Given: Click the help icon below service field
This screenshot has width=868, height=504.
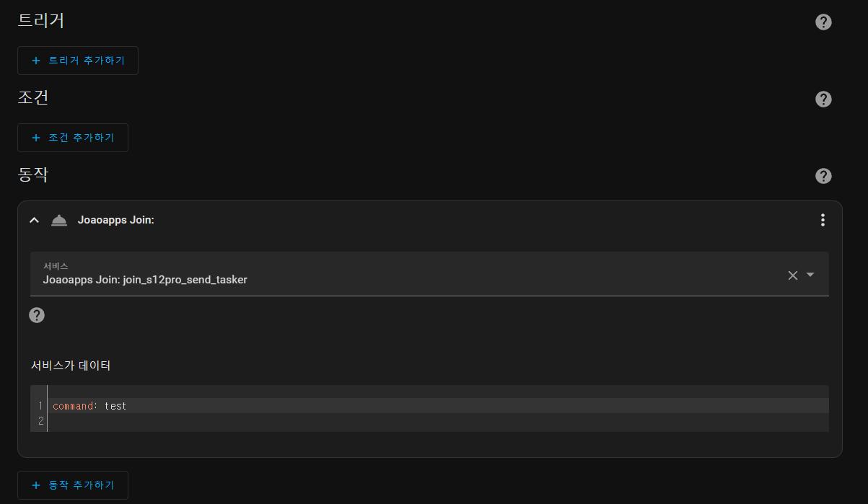Looking at the screenshot, I should [x=37, y=315].
